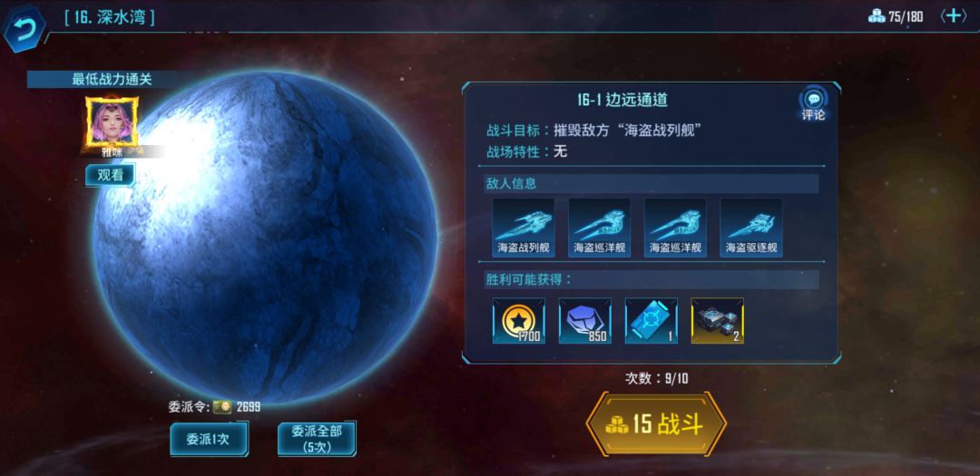Click the 观看 watch replay button
980x476 pixels.
[110, 176]
